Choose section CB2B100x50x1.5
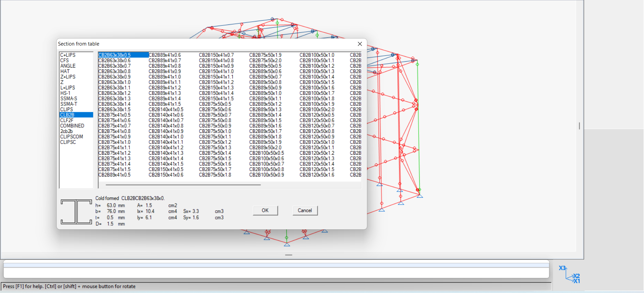Image resolution: width=644 pixels, height=293 pixels. click(x=317, y=82)
